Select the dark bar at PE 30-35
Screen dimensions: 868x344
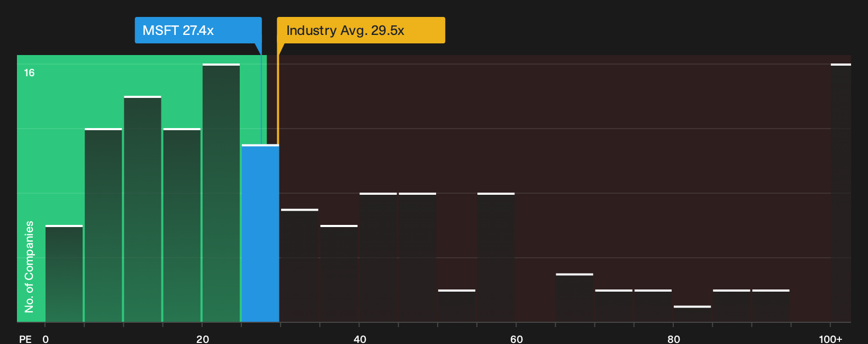click(300, 266)
